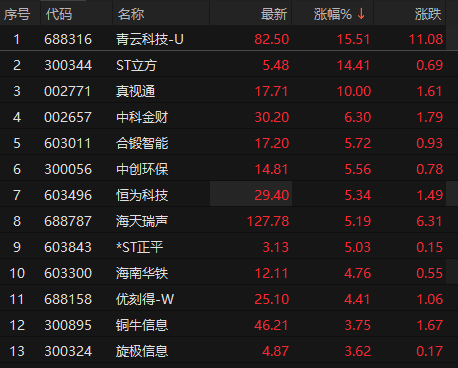The width and height of the screenshot is (458, 368).
Task: Select row 6 中创环保
Action: tap(223, 169)
